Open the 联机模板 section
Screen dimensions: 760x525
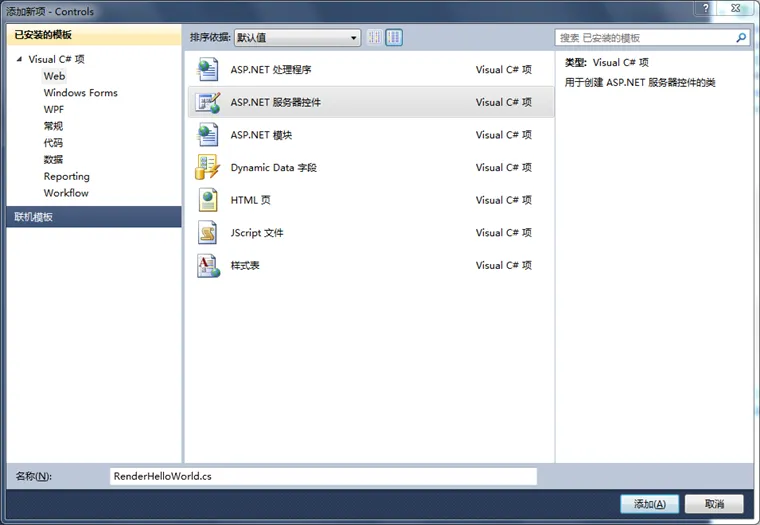[94, 217]
